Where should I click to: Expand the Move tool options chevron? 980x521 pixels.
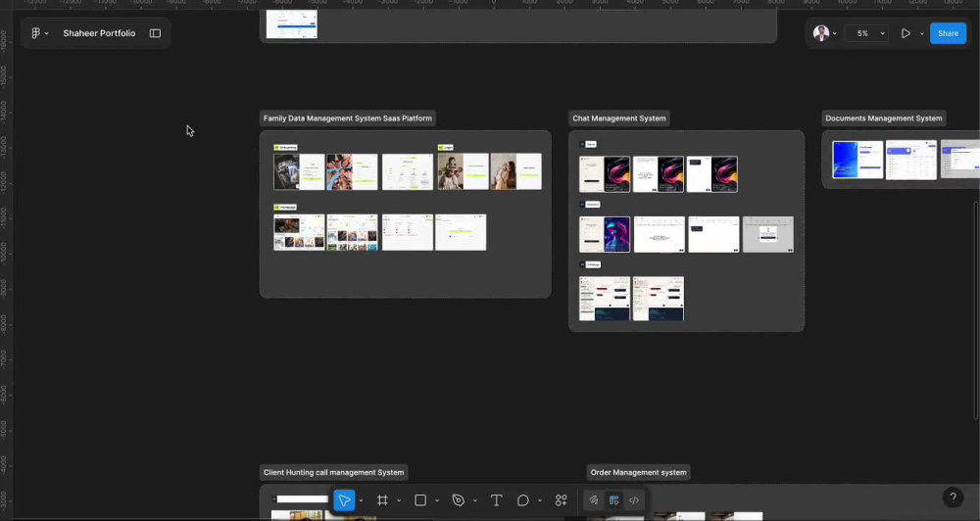click(x=361, y=500)
